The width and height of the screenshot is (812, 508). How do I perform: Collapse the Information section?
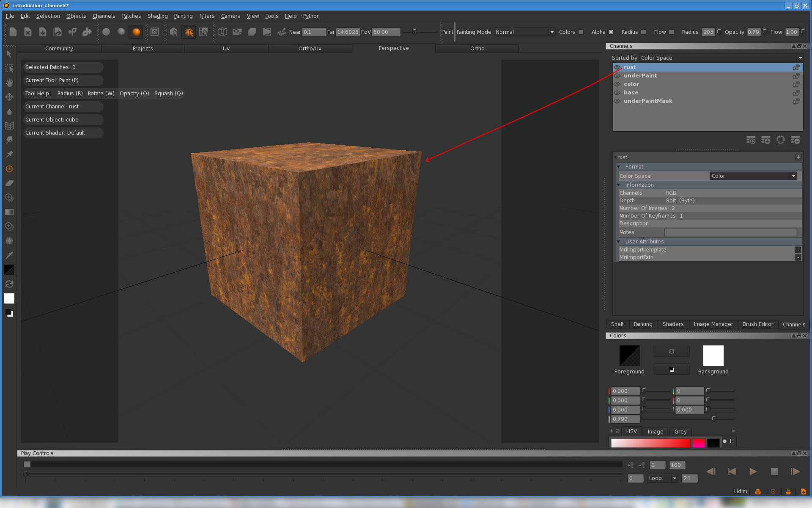[x=618, y=185]
